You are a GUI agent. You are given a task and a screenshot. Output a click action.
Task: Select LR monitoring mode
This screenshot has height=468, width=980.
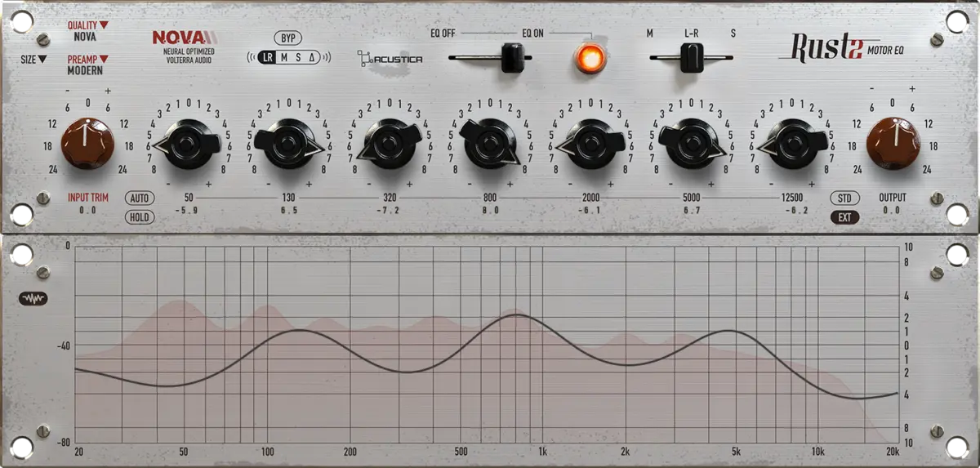pos(269,57)
